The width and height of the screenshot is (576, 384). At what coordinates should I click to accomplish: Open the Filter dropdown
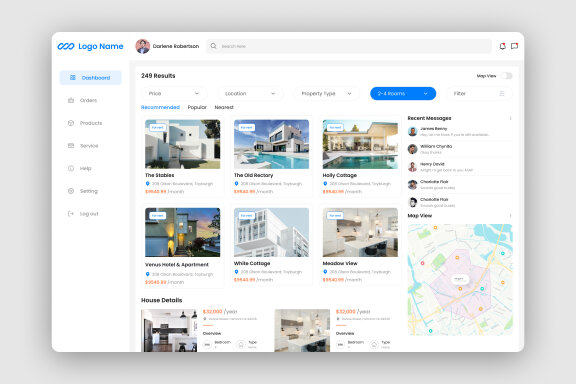click(x=479, y=94)
